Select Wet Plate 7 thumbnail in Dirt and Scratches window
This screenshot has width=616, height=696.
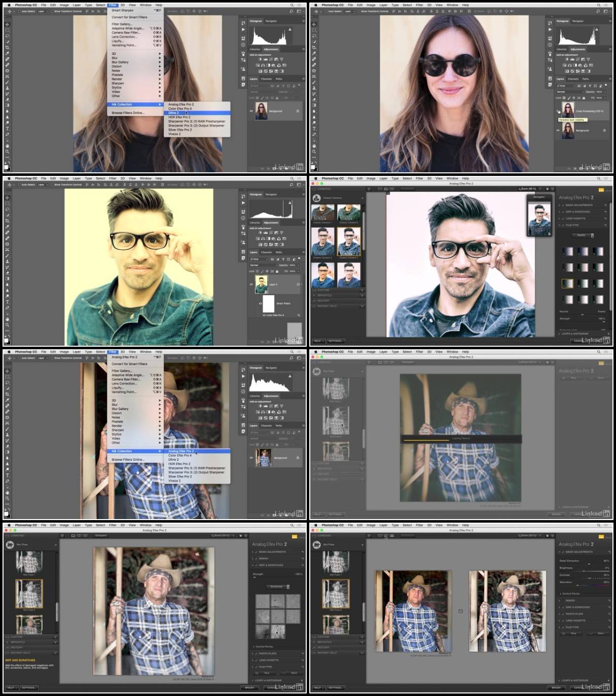[29, 563]
